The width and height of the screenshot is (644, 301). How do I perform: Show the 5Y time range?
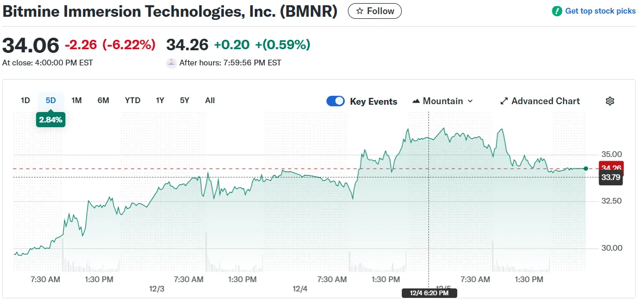click(x=184, y=101)
